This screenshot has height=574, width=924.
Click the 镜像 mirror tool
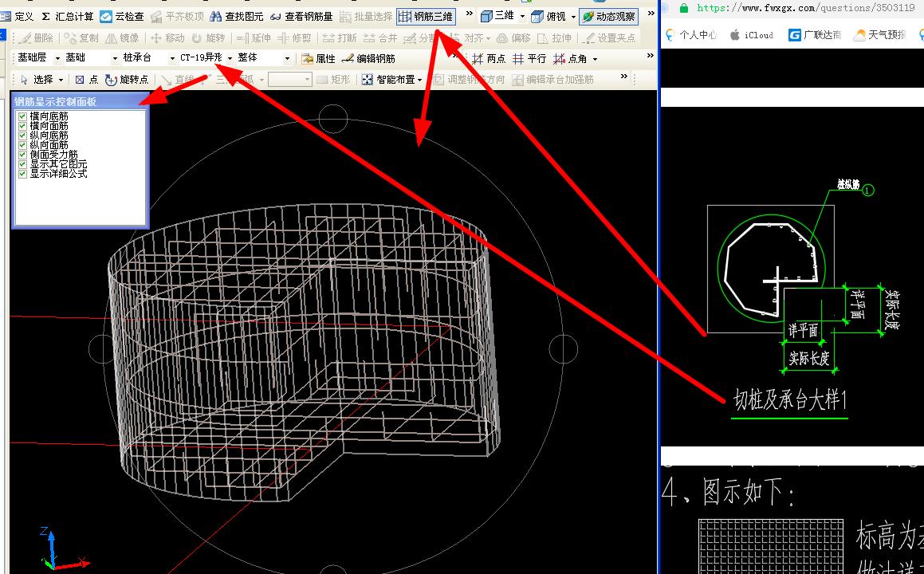pyautogui.click(x=123, y=37)
